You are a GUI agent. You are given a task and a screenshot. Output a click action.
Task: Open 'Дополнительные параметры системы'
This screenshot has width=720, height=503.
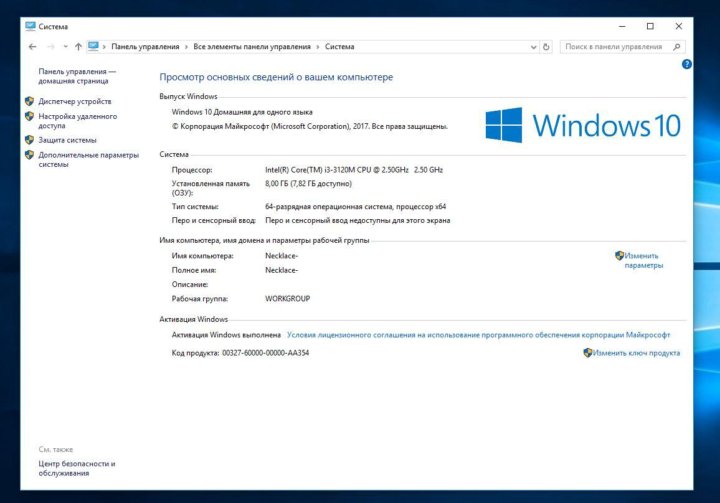pos(88,159)
